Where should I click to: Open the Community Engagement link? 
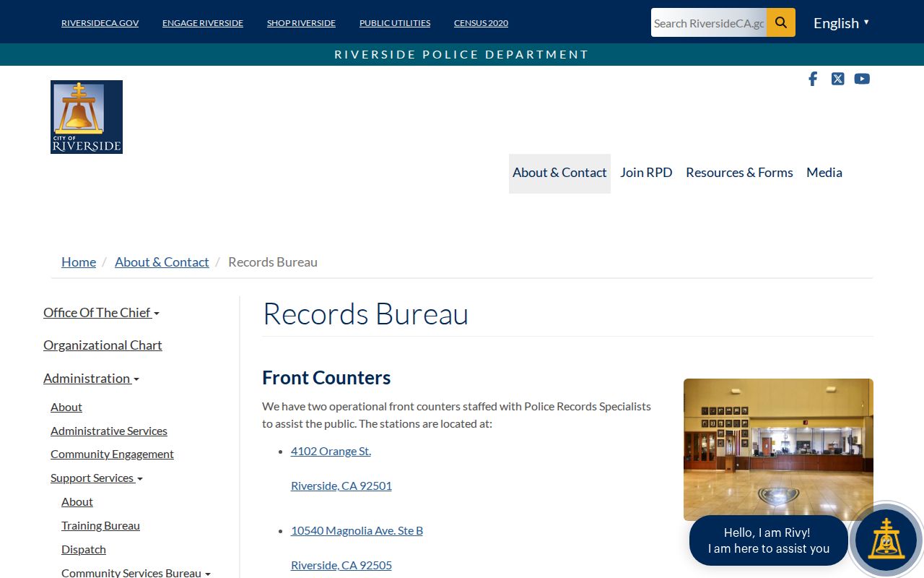112,454
